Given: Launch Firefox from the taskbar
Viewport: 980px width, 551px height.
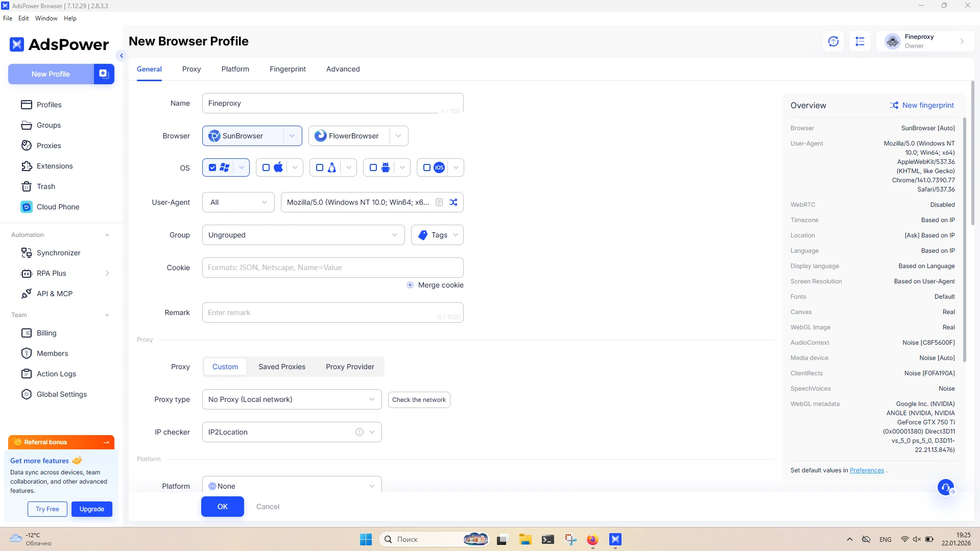Looking at the screenshot, I should [x=592, y=539].
